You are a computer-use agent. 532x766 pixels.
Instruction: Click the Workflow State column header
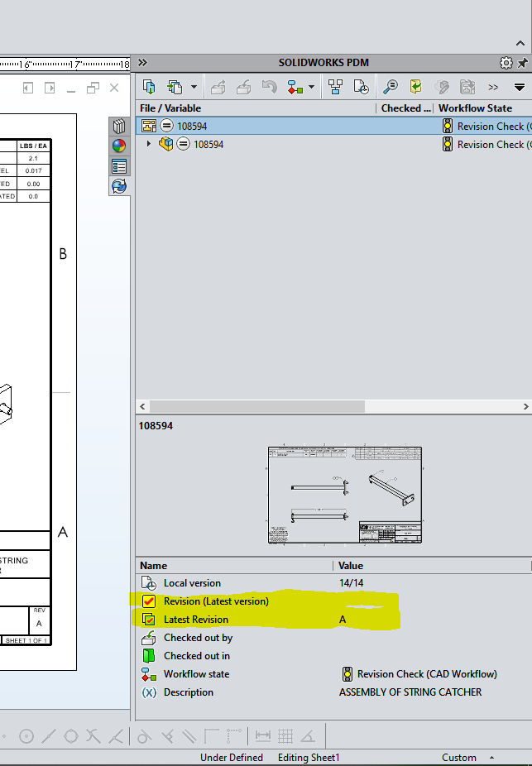click(475, 108)
